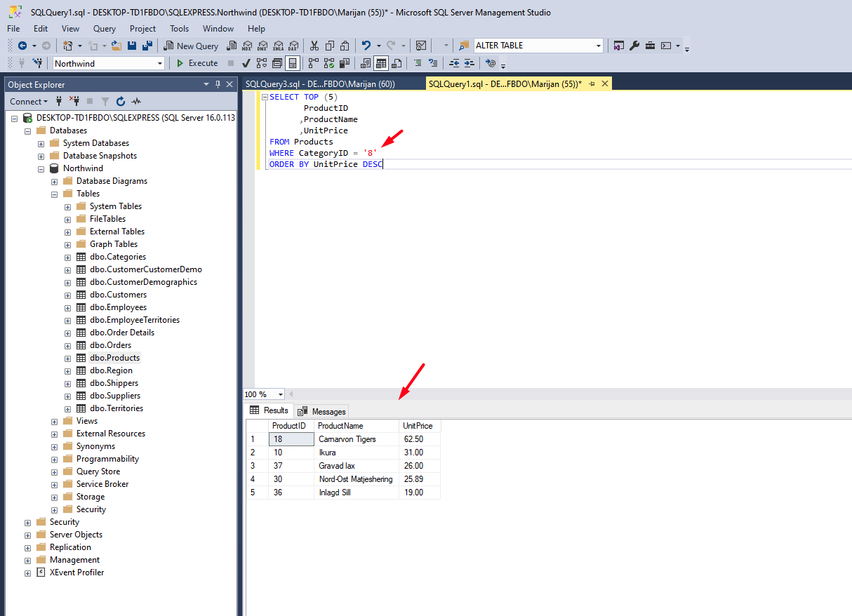Switch output to Results to Text

[366, 63]
